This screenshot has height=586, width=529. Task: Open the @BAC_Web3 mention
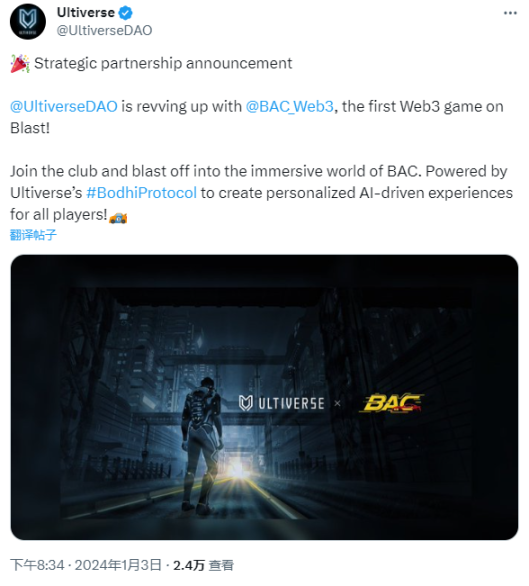289,106
